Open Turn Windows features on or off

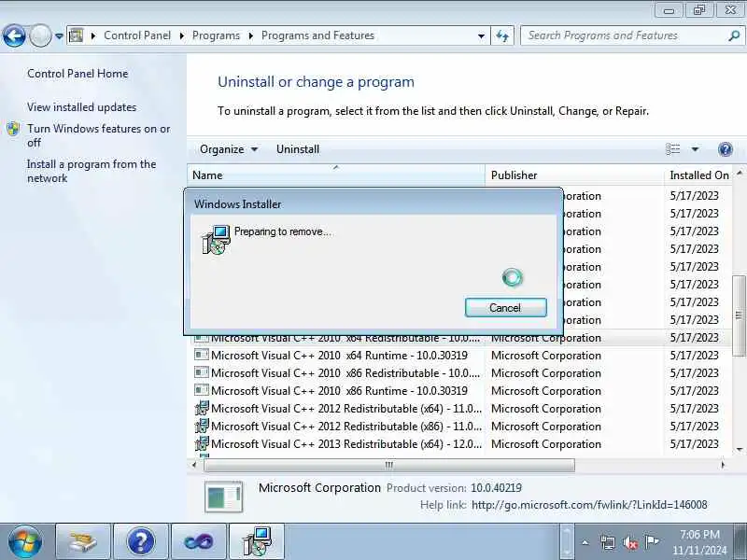point(99,135)
